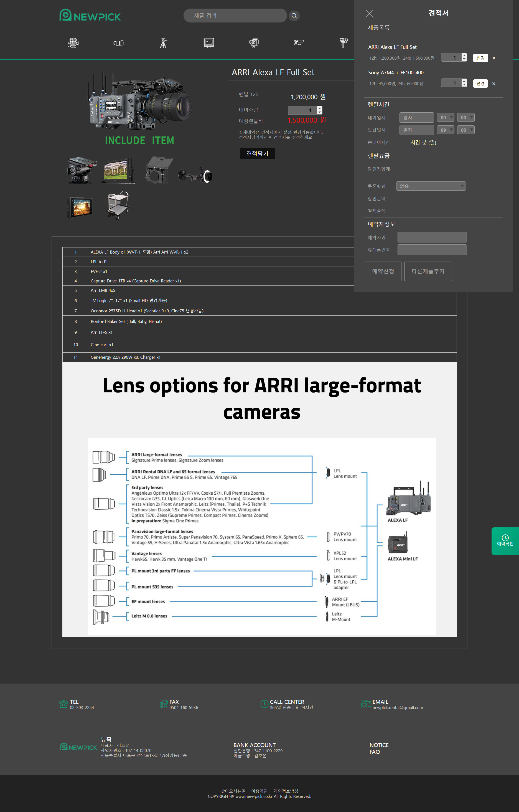The image size is (519, 812).
Task: Open the lens category icon
Action: (x=119, y=43)
